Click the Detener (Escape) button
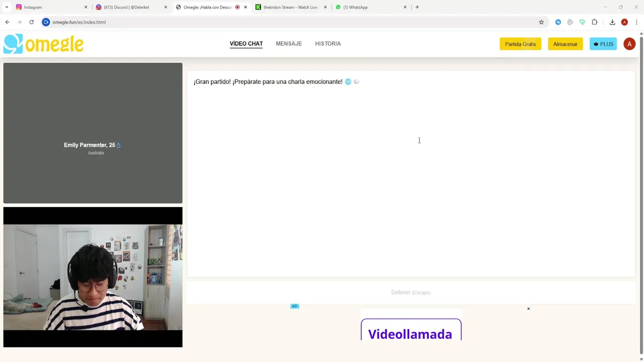The width and height of the screenshot is (644, 362). pyautogui.click(x=411, y=292)
